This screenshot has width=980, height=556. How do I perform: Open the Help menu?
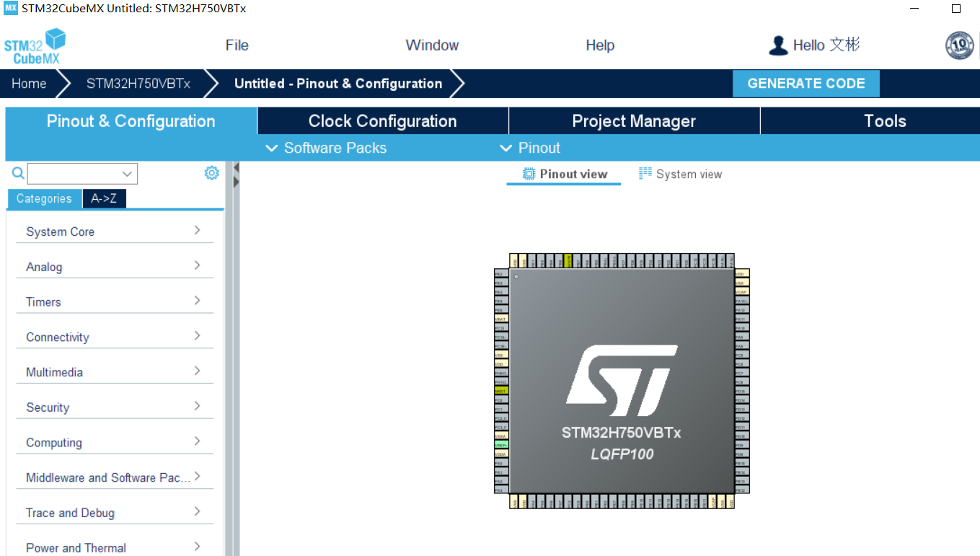600,45
